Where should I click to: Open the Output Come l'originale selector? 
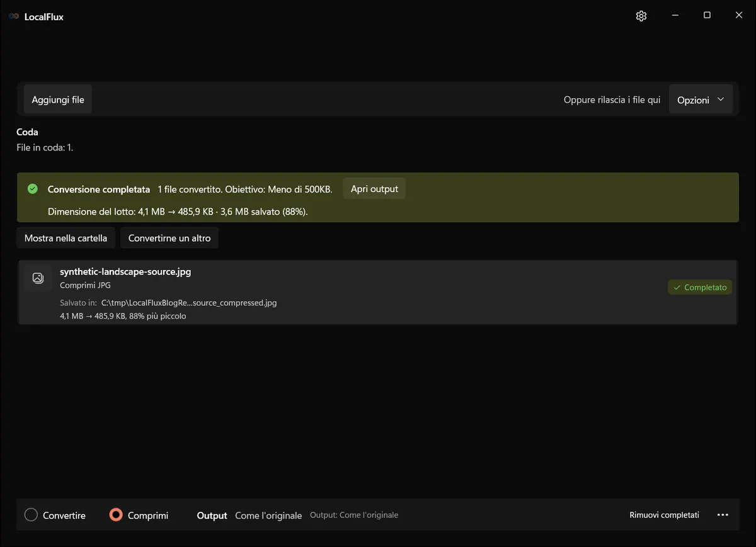249,515
